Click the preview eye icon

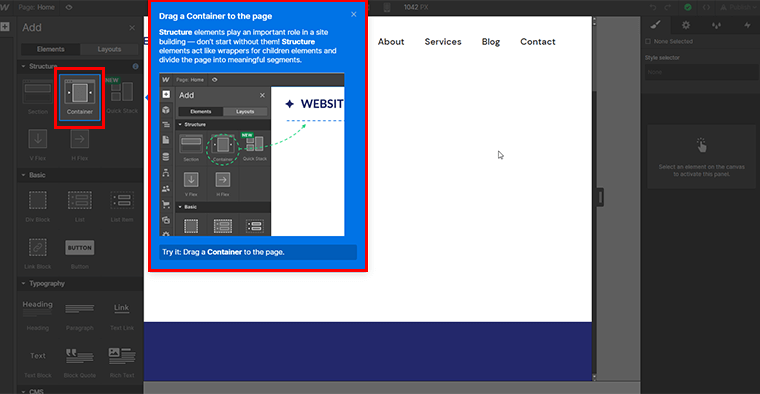pyautogui.click(x=69, y=7)
